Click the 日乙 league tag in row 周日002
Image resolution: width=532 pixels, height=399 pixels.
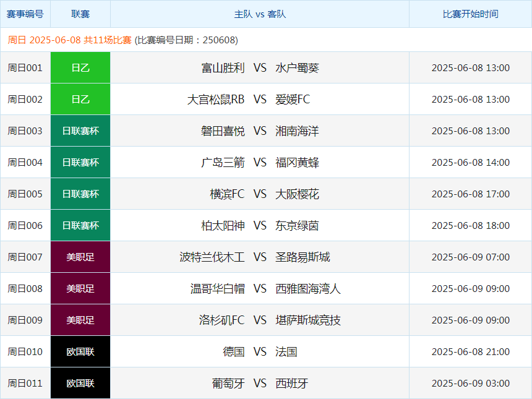(80, 99)
